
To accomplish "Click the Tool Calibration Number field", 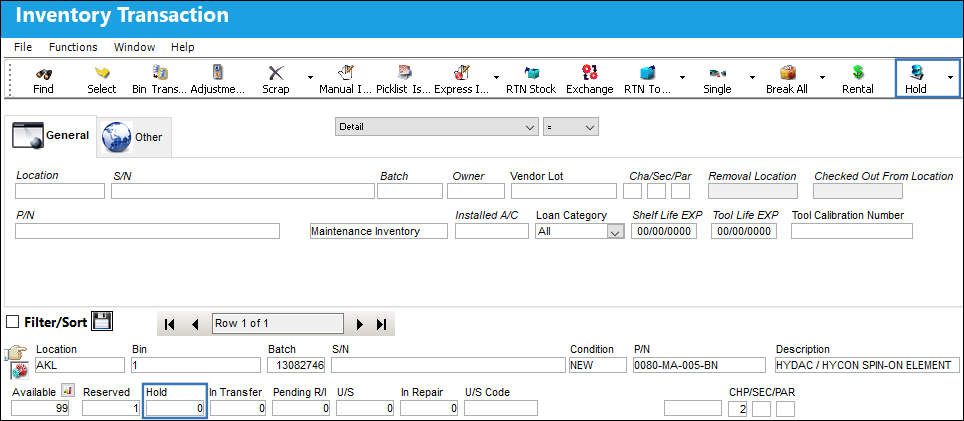I will click(851, 231).
